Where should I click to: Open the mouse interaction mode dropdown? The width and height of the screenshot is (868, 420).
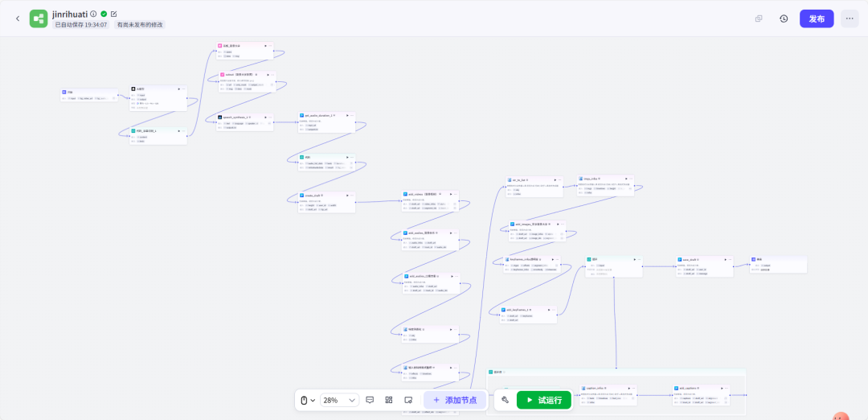pos(308,400)
